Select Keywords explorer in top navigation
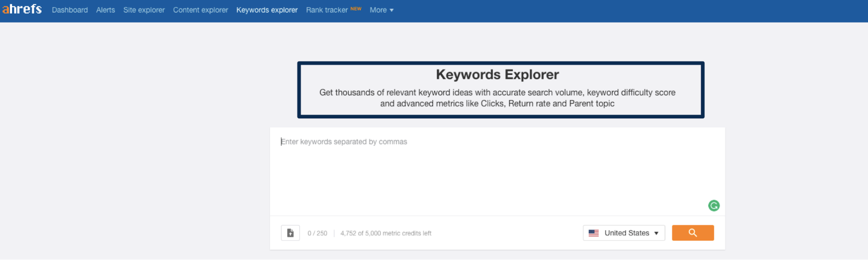Image resolution: width=868 pixels, height=260 pixels. coord(267,10)
